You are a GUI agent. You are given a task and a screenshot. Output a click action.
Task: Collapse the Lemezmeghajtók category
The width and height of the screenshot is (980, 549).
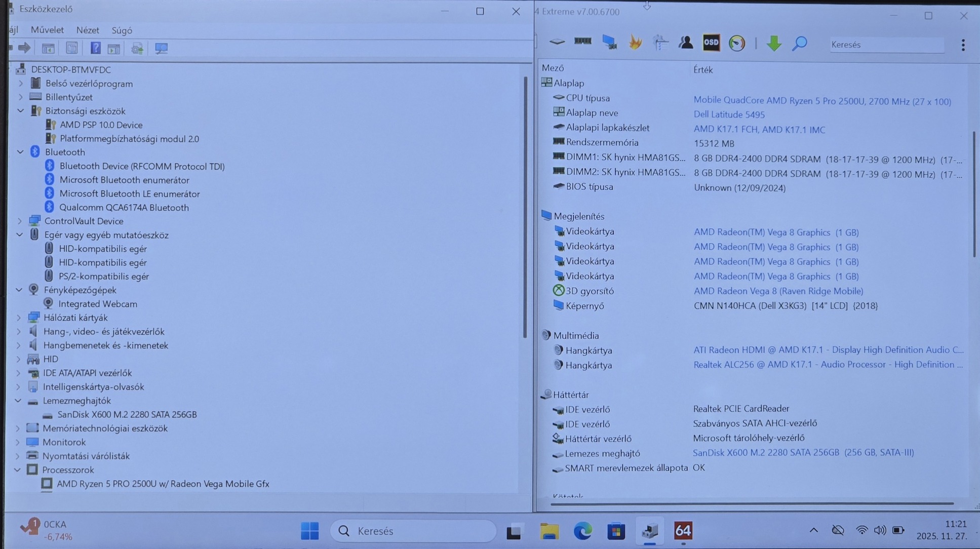[x=18, y=401]
